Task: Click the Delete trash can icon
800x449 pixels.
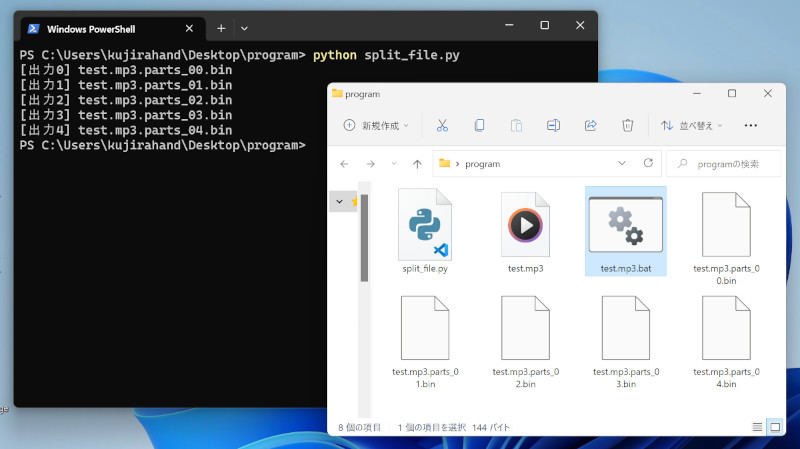Action: pos(627,125)
